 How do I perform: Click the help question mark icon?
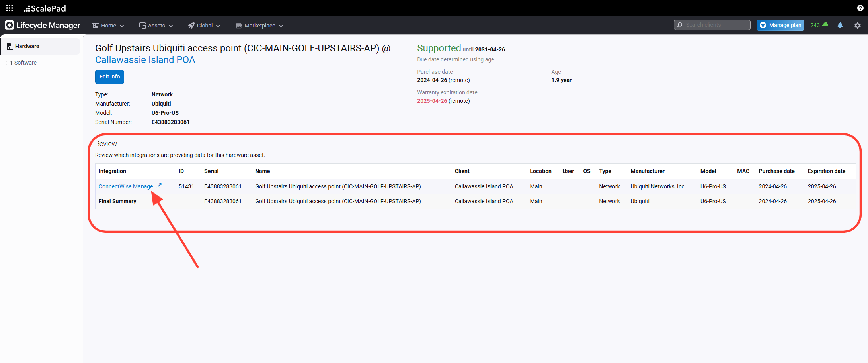[x=860, y=8]
